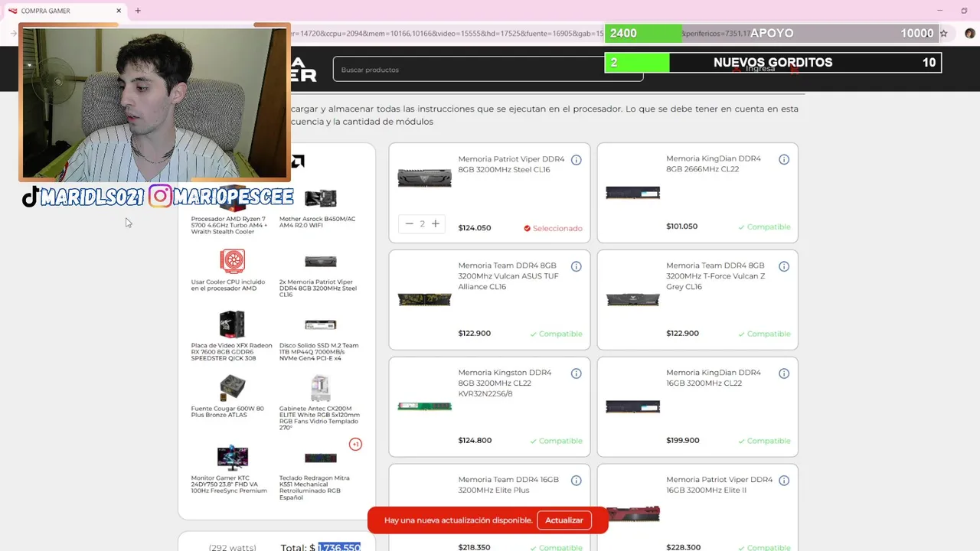Select the Memoria Patriot Viper 8GB Steel card thumbnail
Viewport: 980px width, 551px height.
click(425, 178)
